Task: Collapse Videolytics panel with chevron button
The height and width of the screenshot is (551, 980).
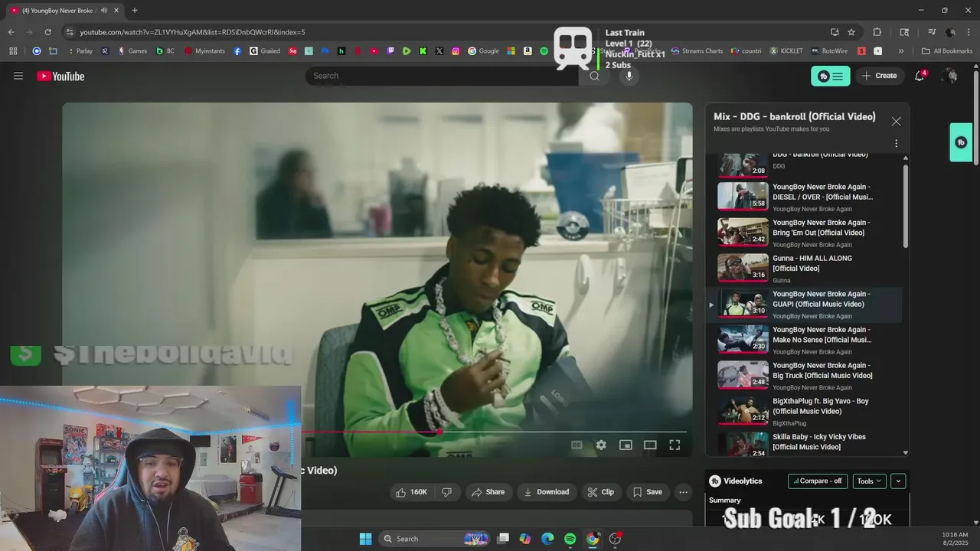Action: click(x=898, y=481)
